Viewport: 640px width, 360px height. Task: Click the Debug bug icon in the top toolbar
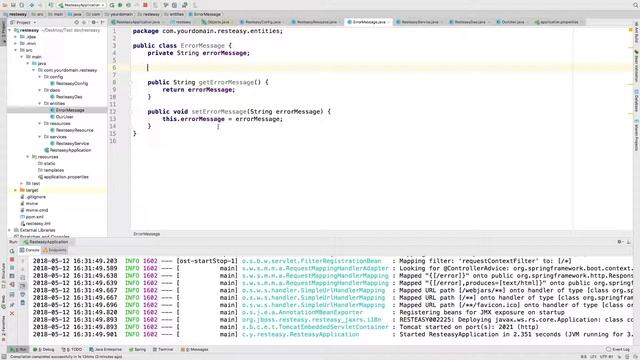coord(120,5)
